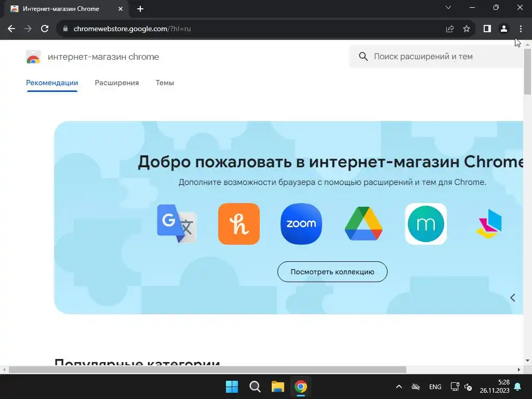Open the colorful layered-shapes extension icon
The height and width of the screenshot is (399, 532).
[x=489, y=224]
